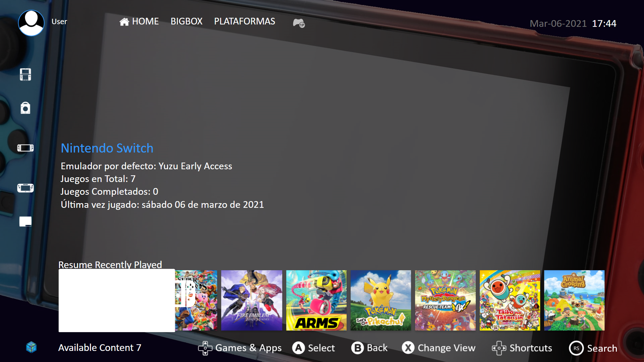Open the PLATAFORMAS tab
Image resolution: width=644 pixels, height=362 pixels.
pyautogui.click(x=245, y=21)
